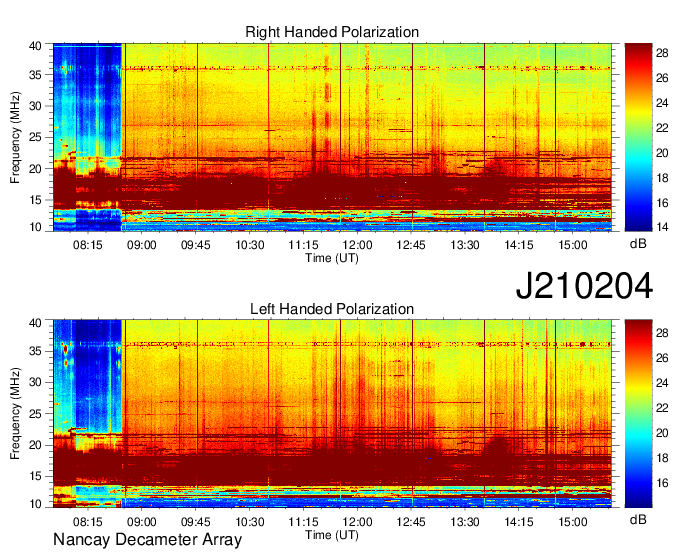The width and height of the screenshot is (680, 552).
Task: Click the dB label of Left Handed color bar
Action: [638, 519]
